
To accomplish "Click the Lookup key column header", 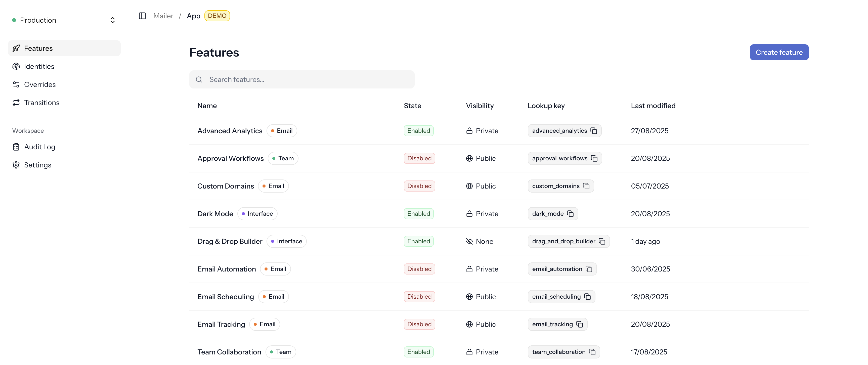I will (546, 105).
